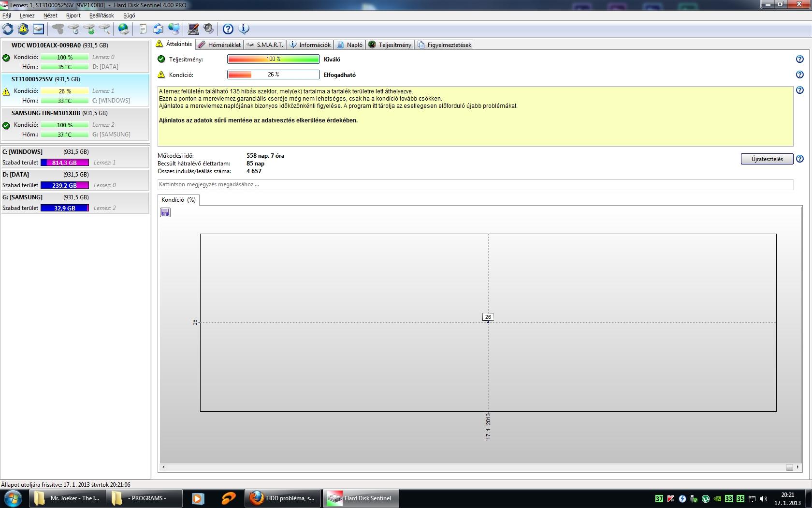Switch to the Hőmérséklet tab
This screenshot has height=508, width=812.
coord(219,45)
